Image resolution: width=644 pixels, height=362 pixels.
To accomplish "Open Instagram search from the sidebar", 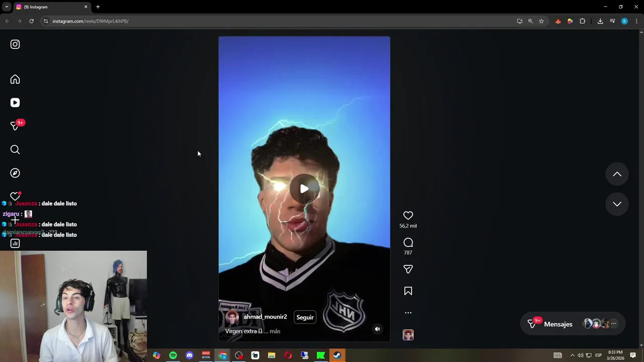I will pos(15,149).
